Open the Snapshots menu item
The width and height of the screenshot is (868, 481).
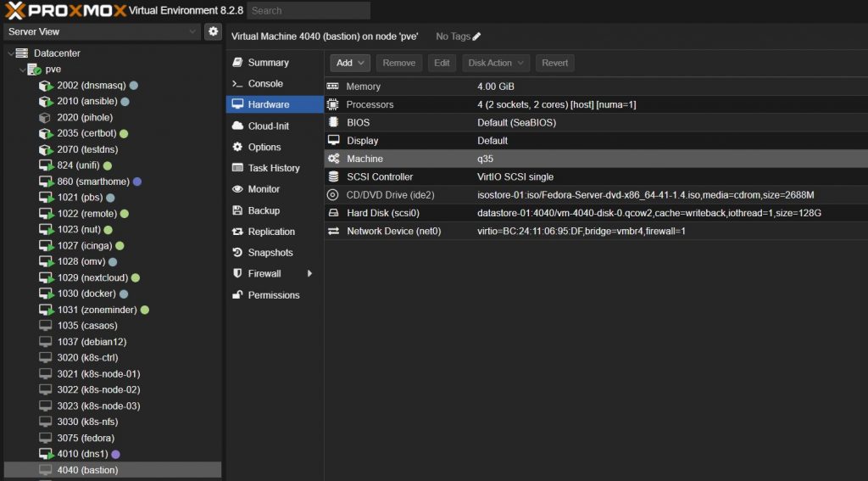[x=271, y=253]
